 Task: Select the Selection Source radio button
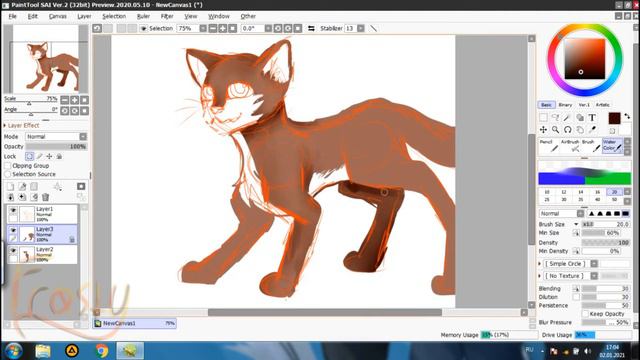(7, 174)
